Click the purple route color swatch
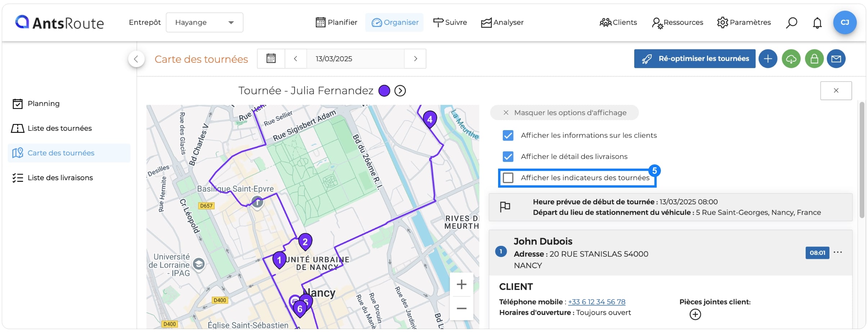The image size is (868, 332). click(x=384, y=91)
